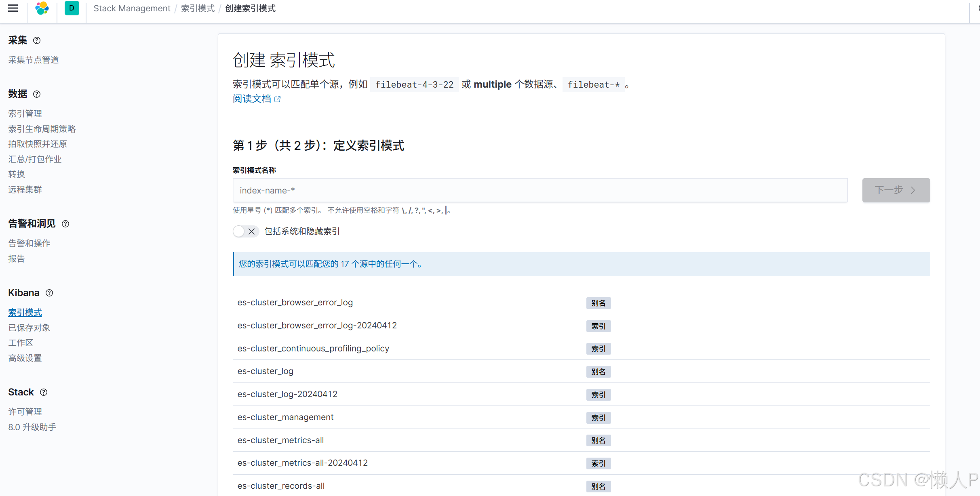The width and height of the screenshot is (980, 496).
Task: Open the 索引模式 breadcrumb
Action: pos(198,8)
